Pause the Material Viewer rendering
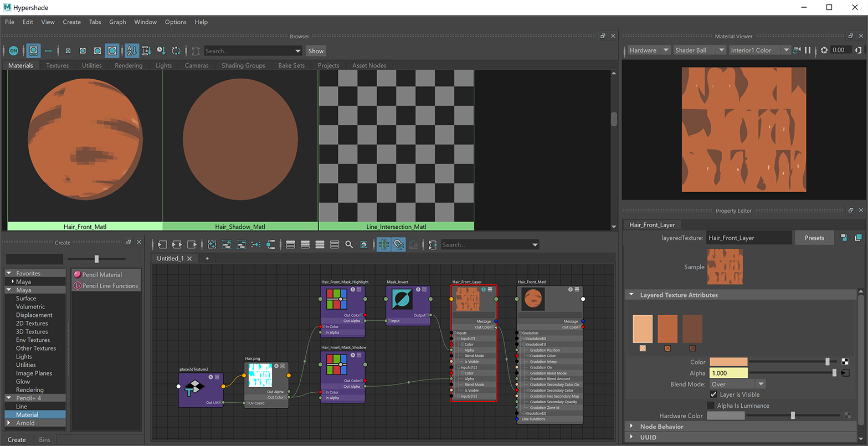The height and width of the screenshot is (446, 868). point(808,50)
